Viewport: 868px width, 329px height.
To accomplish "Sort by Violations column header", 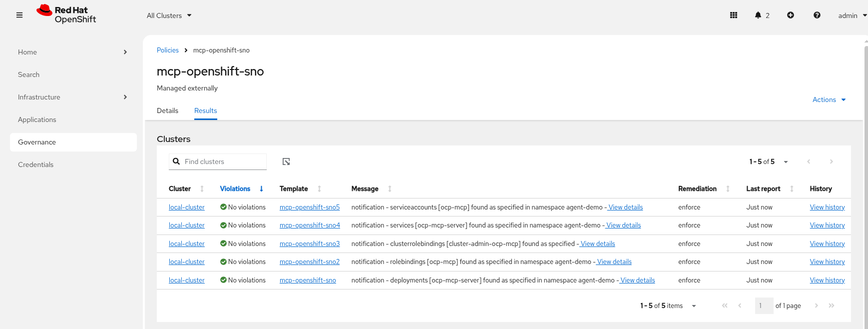I will [235, 188].
